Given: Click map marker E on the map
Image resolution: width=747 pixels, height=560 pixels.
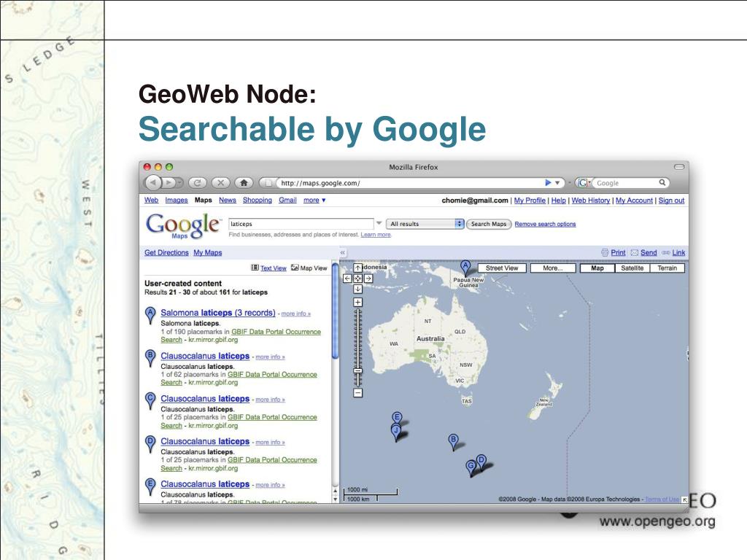Looking at the screenshot, I should click(396, 418).
